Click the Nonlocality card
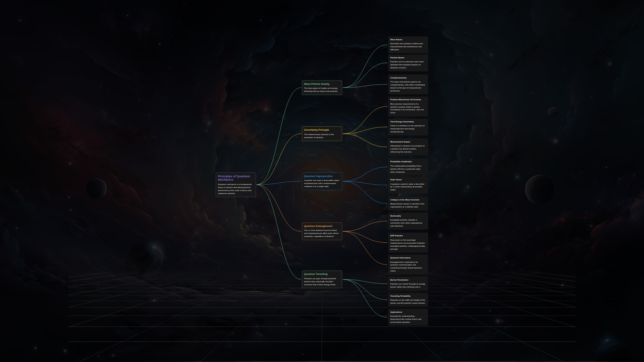This screenshot has height=362, width=644. pyautogui.click(x=408, y=221)
